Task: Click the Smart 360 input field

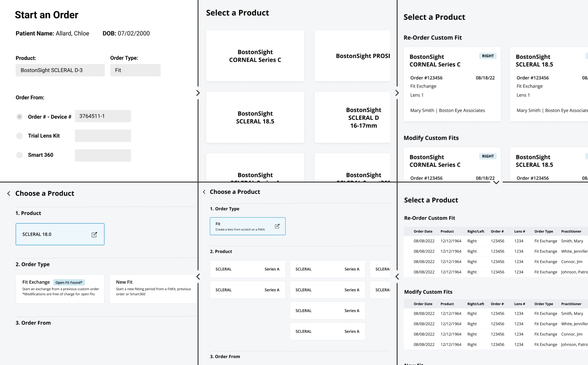Action: coord(103,155)
